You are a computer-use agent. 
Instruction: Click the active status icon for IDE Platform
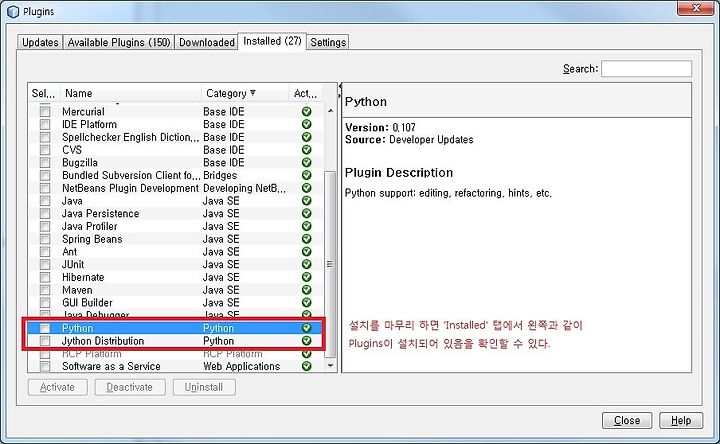(307, 124)
